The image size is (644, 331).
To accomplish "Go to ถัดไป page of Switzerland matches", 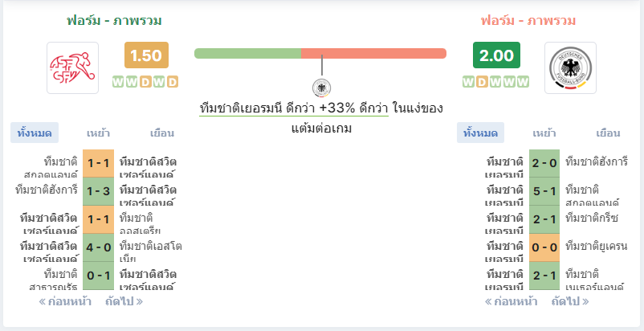I will coord(124,302).
